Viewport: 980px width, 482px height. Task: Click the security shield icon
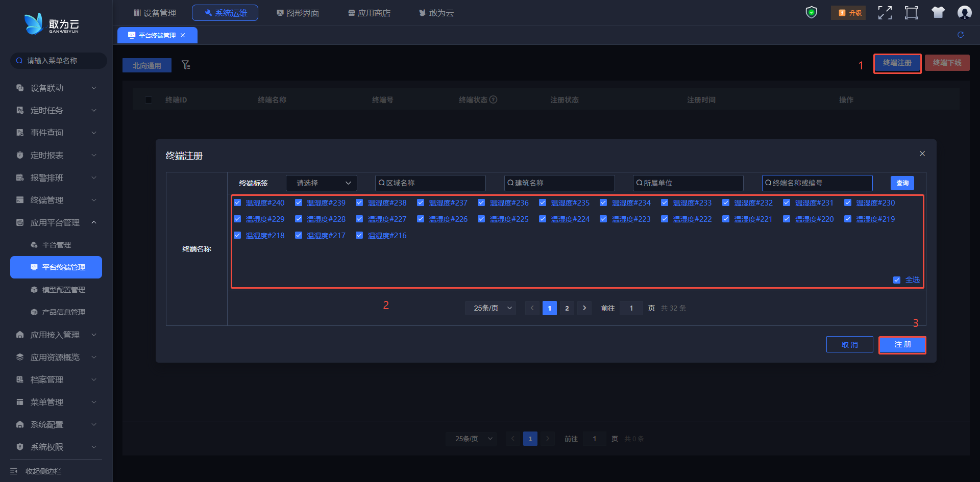(811, 12)
